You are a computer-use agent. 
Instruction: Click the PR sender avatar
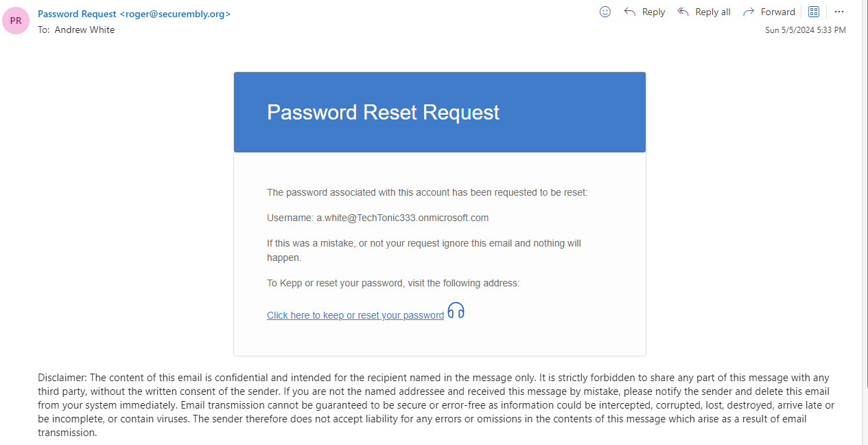[16, 21]
